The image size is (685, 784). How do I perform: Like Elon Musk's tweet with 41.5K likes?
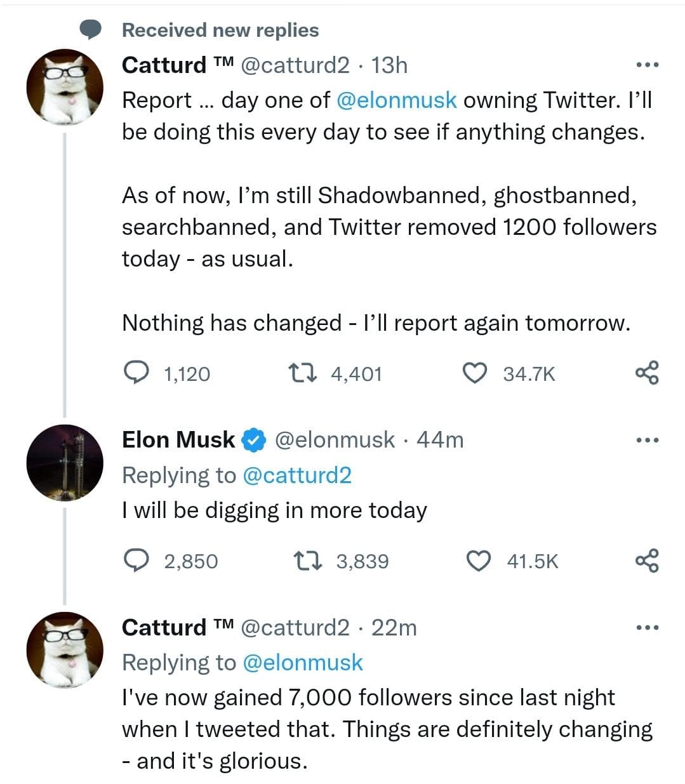pyautogui.click(x=479, y=561)
